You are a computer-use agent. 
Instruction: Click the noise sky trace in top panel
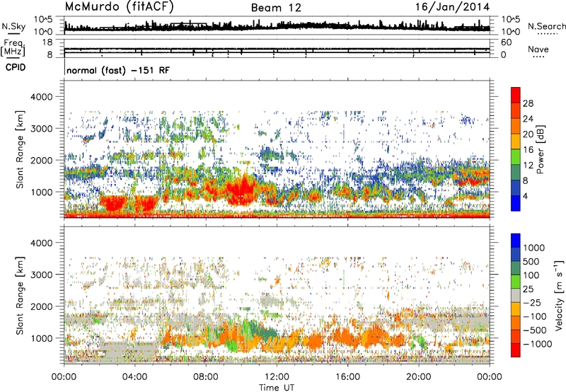click(277, 26)
